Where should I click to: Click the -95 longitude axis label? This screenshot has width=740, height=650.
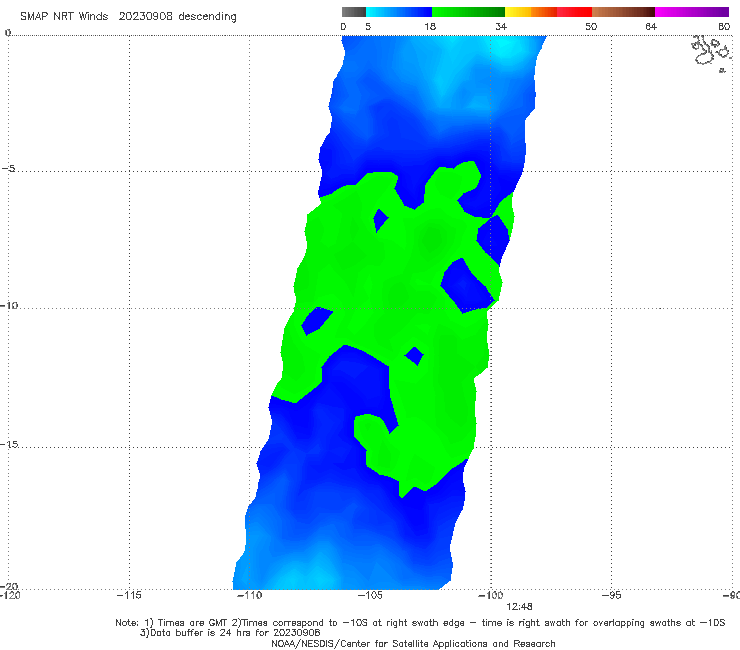point(612,595)
